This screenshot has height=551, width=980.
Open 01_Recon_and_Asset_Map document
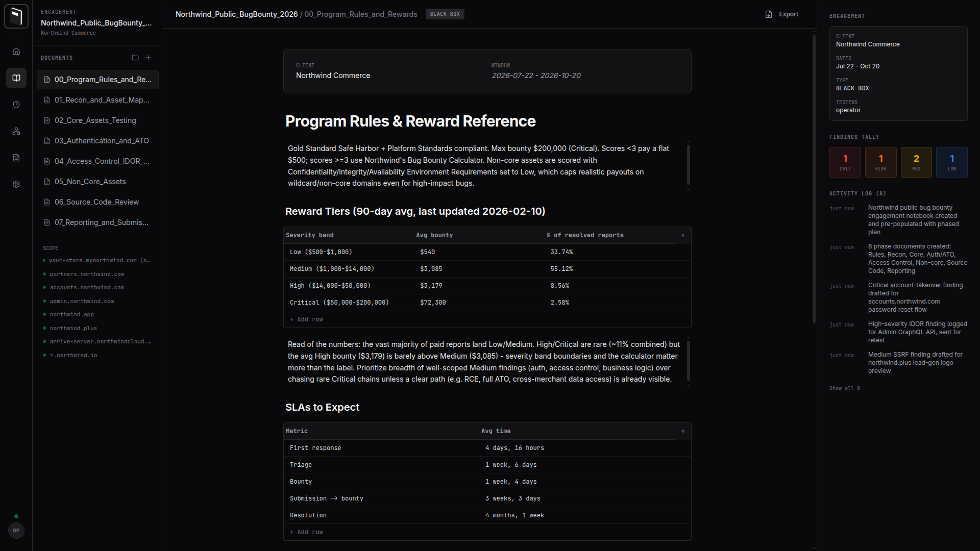coord(97,100)
